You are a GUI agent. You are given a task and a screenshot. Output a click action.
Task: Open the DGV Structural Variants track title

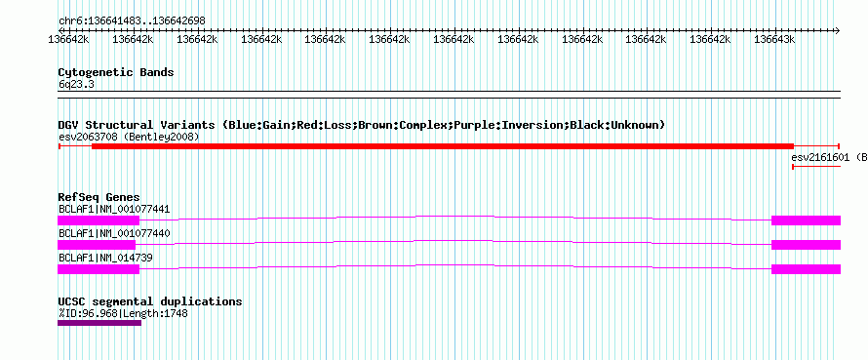point(362,125)
